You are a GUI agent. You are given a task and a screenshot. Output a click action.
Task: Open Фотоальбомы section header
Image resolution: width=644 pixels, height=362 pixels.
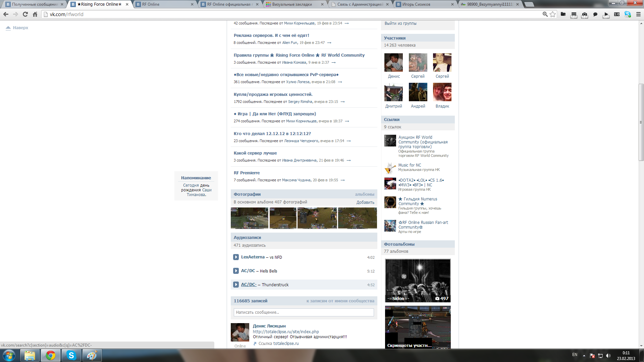tap(418, 244)
